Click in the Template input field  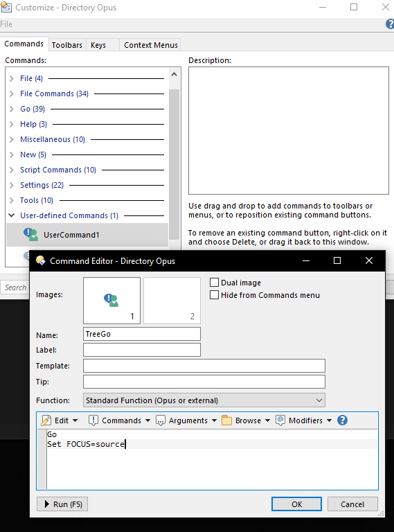(204, 366)
